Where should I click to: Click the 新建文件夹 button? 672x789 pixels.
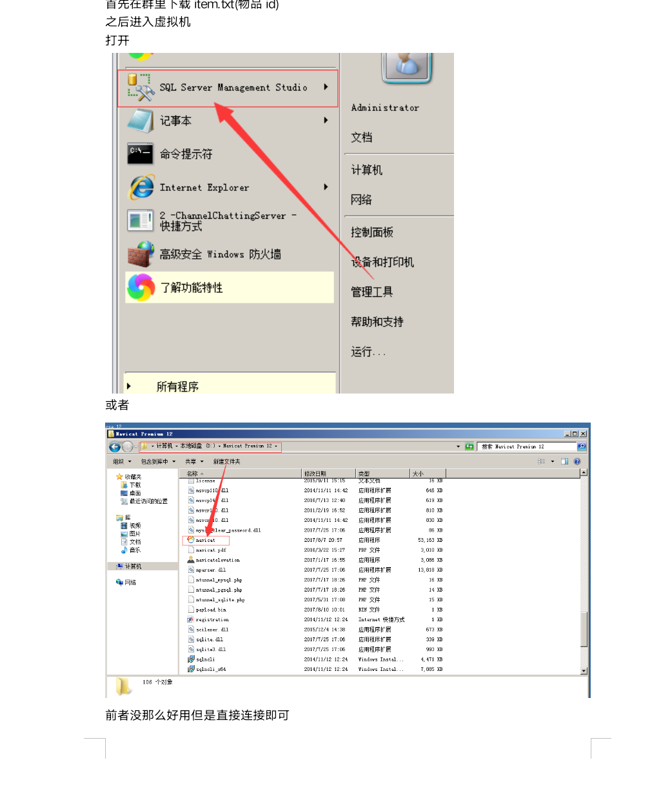click(x=227, y=461)
